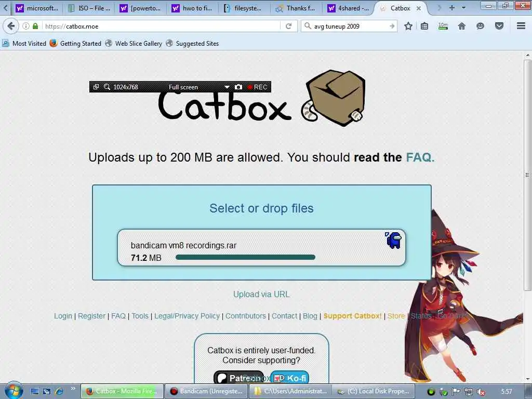Show bookmarks list icon in toolbar

click(424, 26)
